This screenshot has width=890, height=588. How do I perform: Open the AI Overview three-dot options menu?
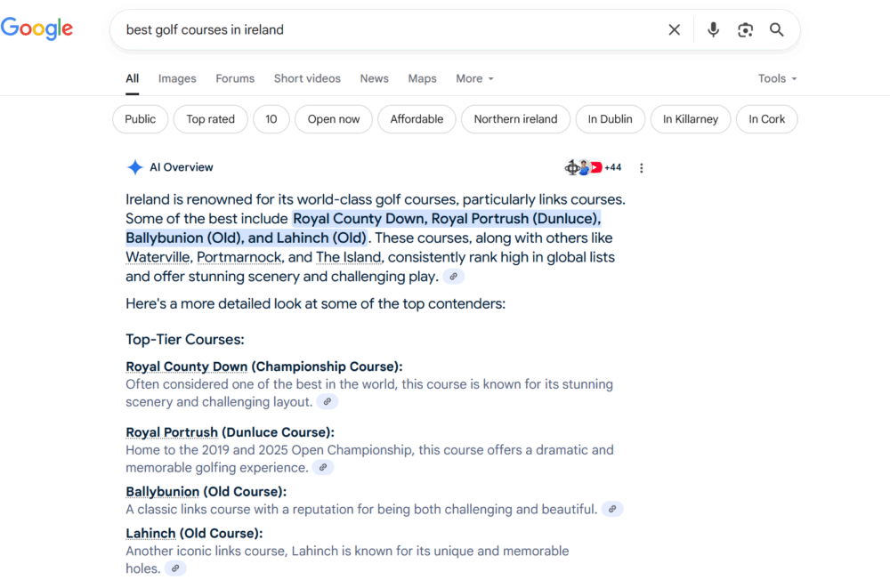coord(641,168)
